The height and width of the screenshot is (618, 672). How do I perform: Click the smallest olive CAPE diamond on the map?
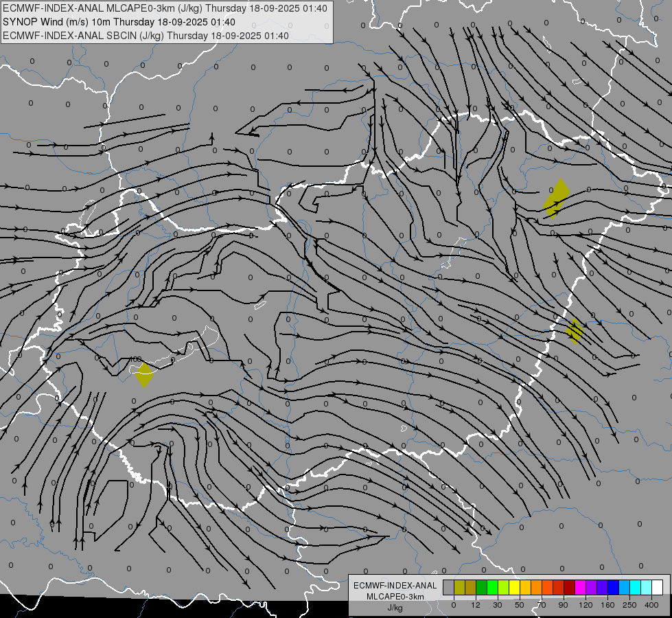(x=575, y=331)
